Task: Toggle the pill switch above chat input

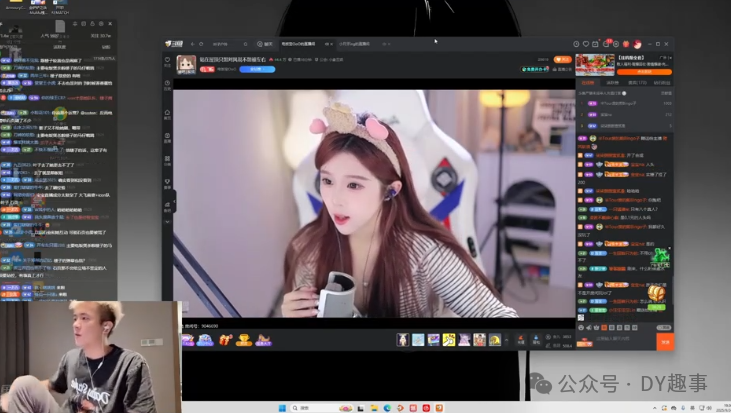Action: pyautogui.click(x=664, y=328)
